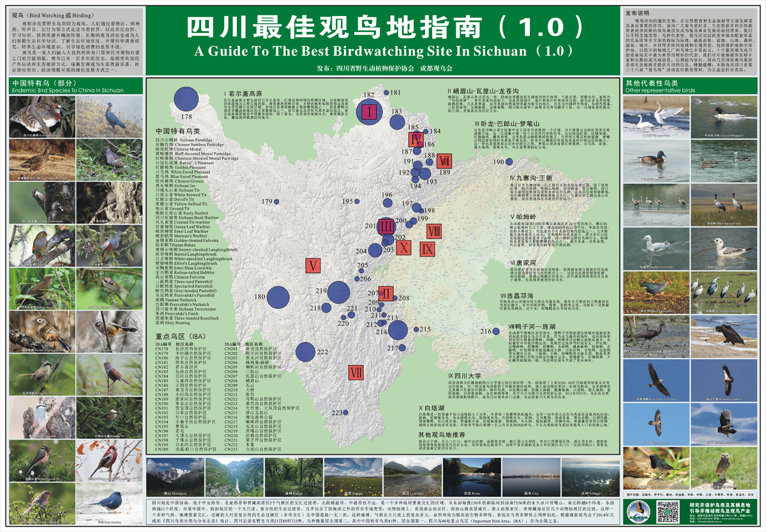This screenshot has height=532, width=766.
Task: Select red marker VI near circle 189
Action: (444, 161)
